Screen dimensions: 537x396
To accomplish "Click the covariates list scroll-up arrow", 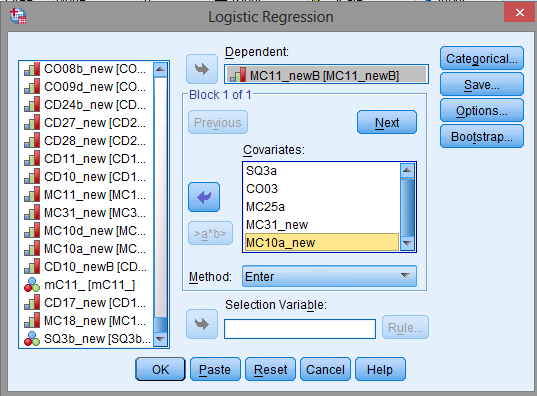I will (407, 170).
